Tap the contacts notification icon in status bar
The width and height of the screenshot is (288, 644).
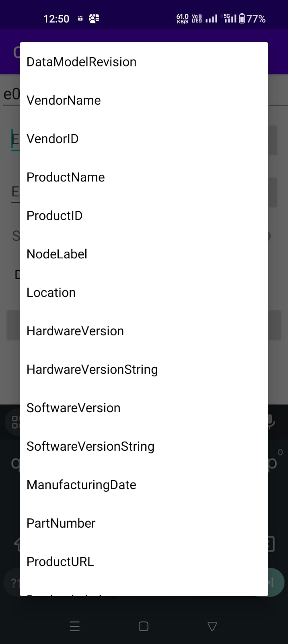pyautogui.click(x=93, y=18)
